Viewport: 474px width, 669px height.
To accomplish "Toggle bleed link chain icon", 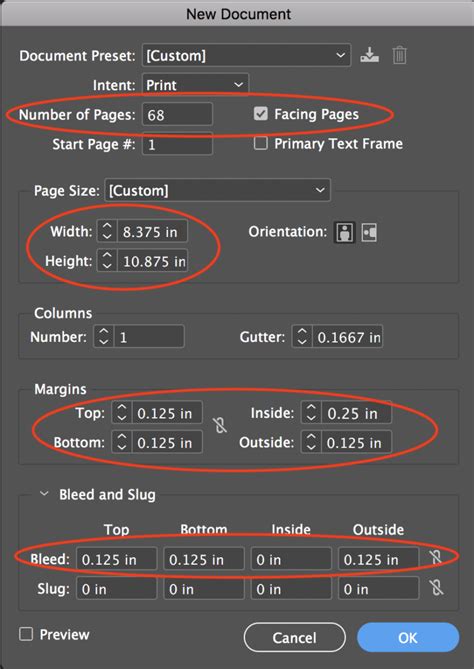I will point(436,557).
